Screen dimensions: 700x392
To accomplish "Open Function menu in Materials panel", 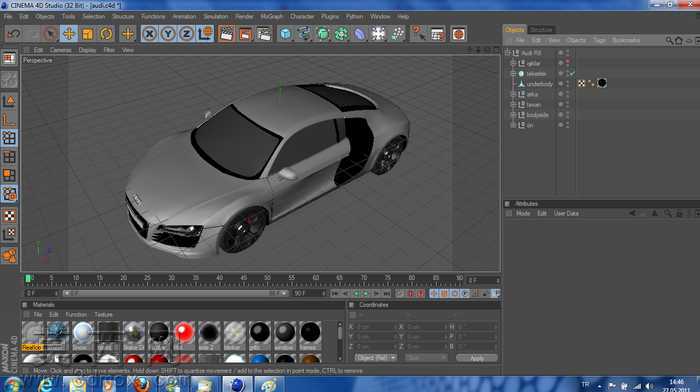I will point(76,315).
